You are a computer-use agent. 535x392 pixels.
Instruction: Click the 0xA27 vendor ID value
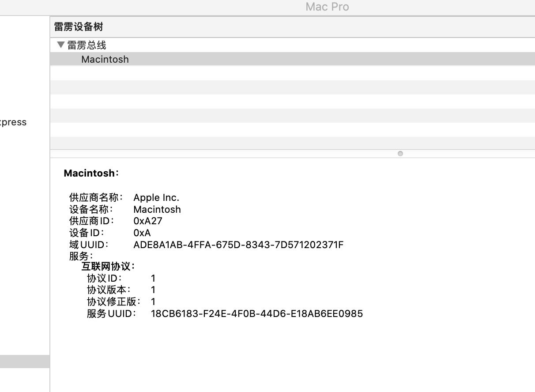click(148, 221)
